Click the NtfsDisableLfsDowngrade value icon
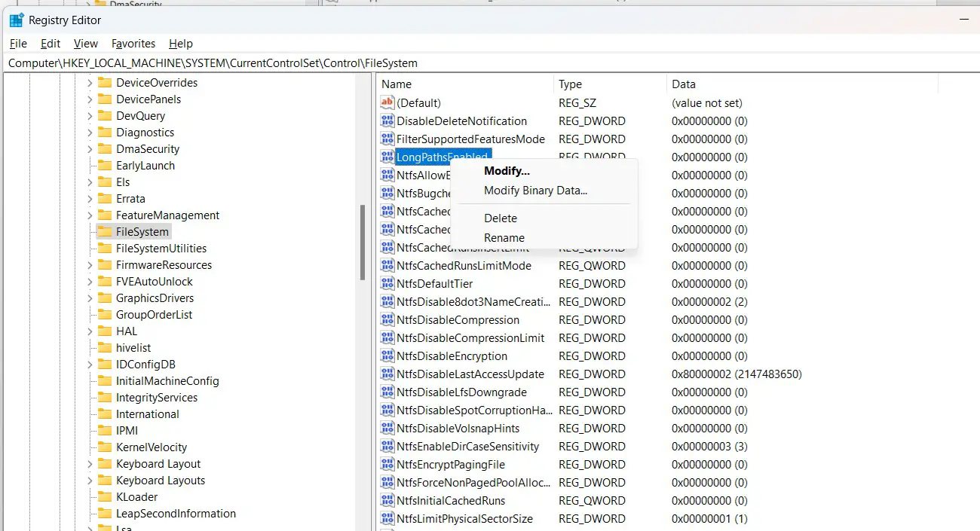The image size is (980, 531). (x=387, y=392)
